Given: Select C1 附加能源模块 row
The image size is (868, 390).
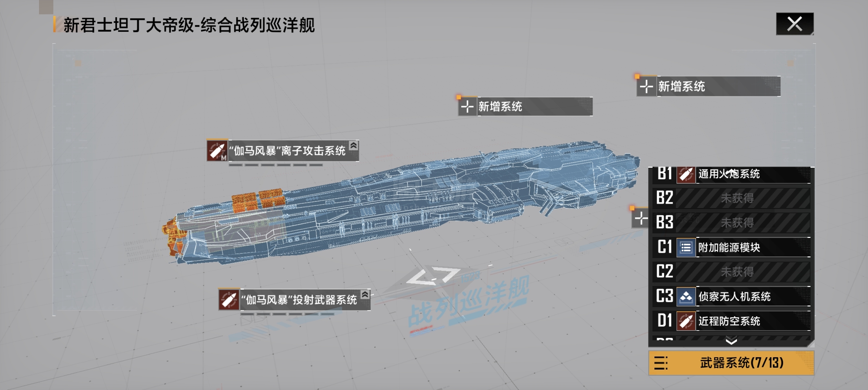Looking at the screenshot, I should (731, 248).
